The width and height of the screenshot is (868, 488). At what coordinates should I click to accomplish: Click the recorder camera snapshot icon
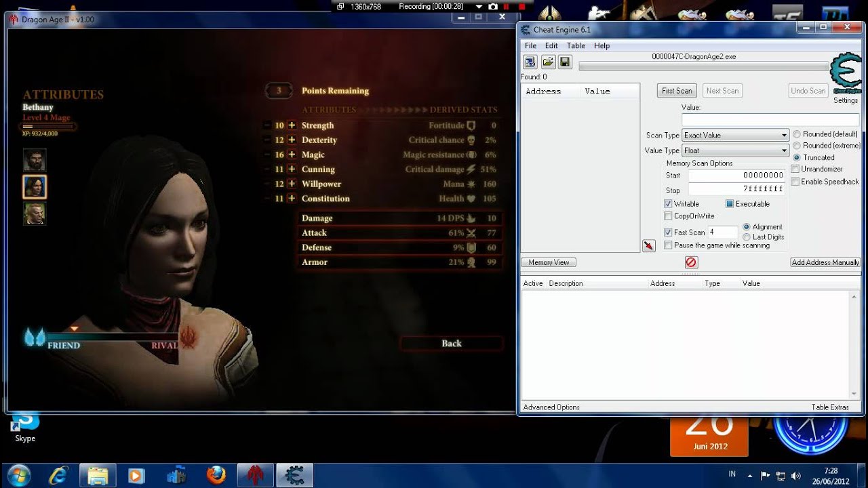(493, 6)
